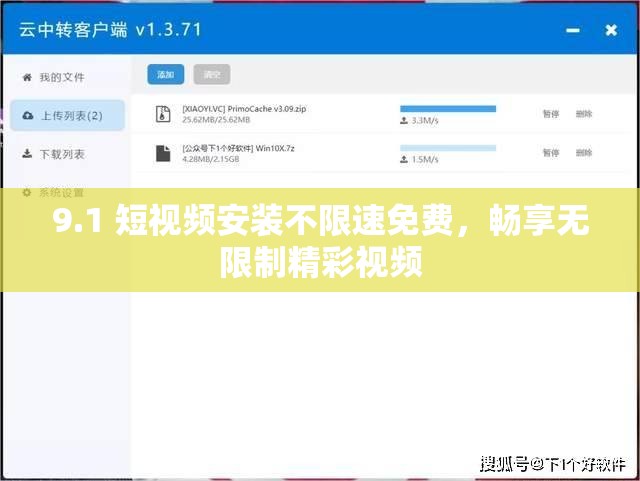Click the size text 4.28MB/2.15GB
The height and width of the screenshot is (481, 640).
click(211, 159)
